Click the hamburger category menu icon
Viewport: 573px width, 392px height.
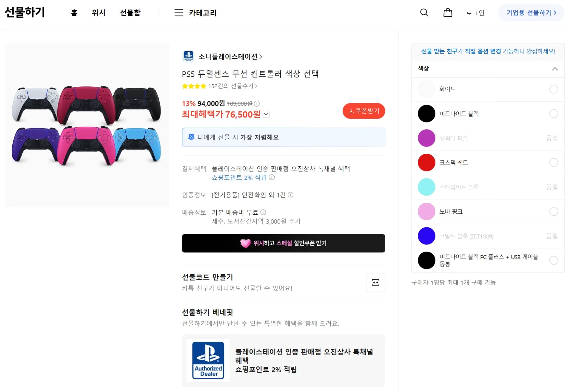coord(179,13)
